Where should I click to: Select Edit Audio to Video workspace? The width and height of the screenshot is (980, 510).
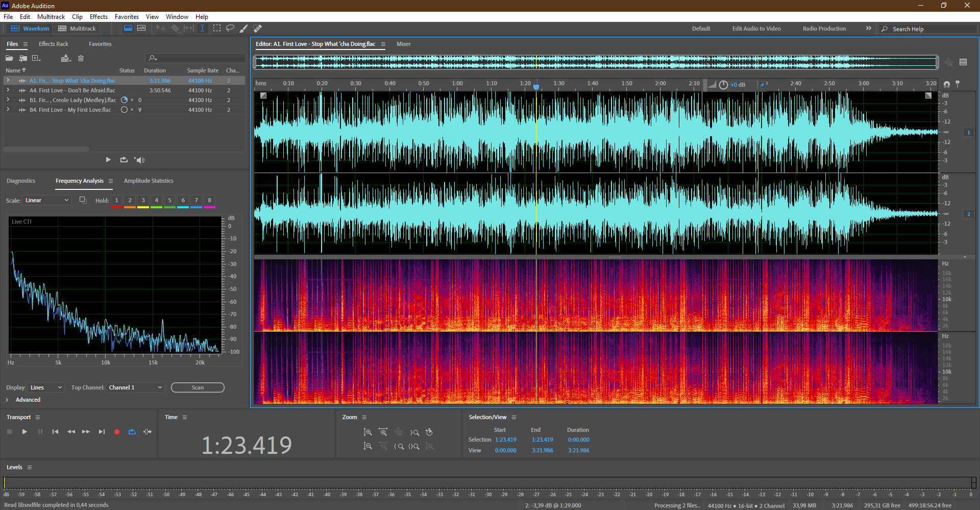756,29
